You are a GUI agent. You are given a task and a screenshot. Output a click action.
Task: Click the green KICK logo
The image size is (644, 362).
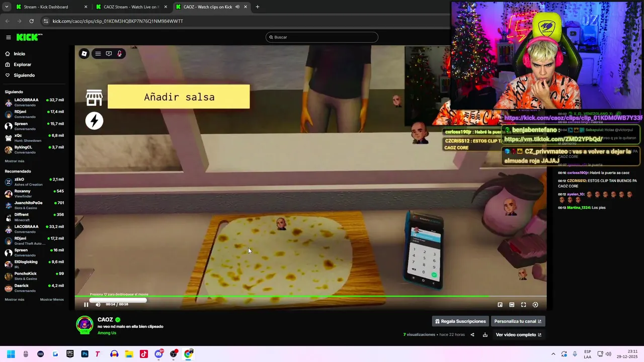point(29,37)
